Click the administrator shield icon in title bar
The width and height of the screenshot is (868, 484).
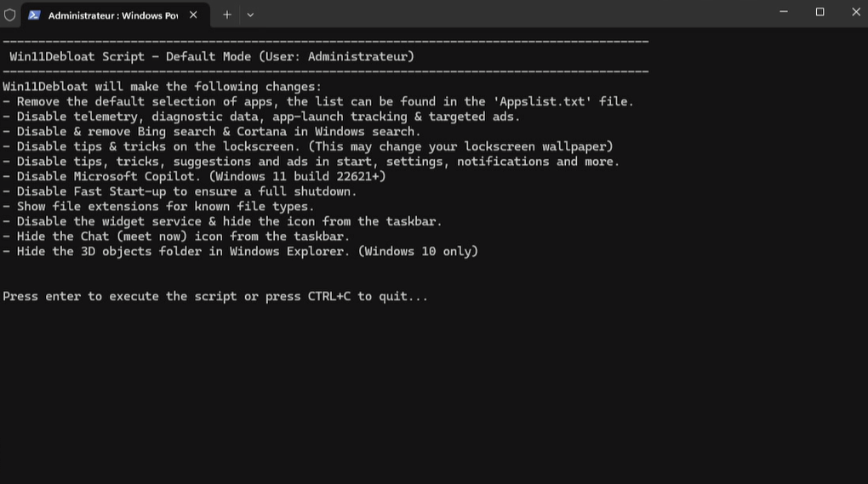point(9,15)
